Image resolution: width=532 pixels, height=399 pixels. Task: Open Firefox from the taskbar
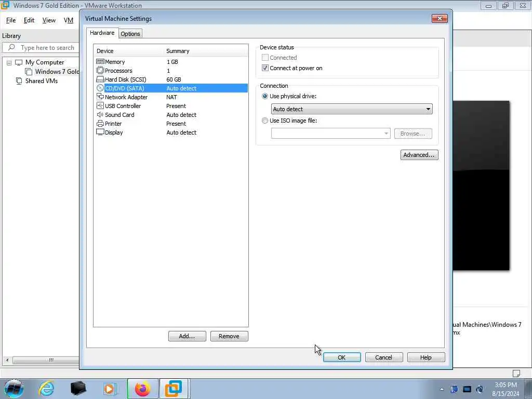coord(142,389)
